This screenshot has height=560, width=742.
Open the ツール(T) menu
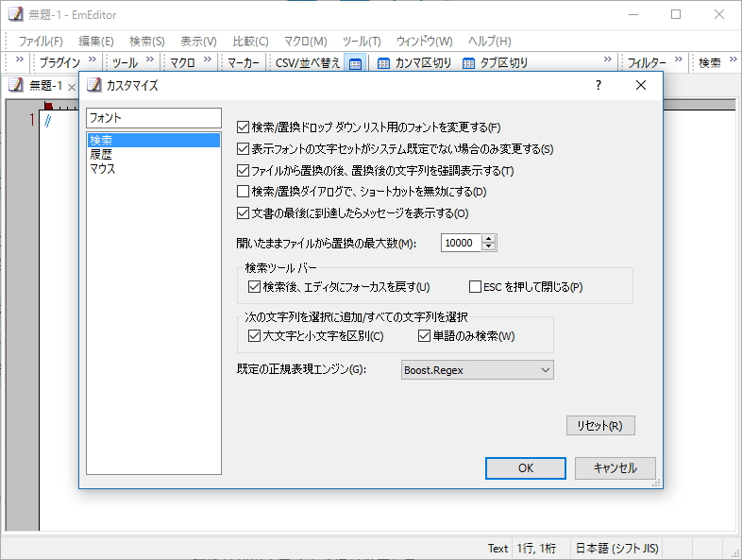362,42
